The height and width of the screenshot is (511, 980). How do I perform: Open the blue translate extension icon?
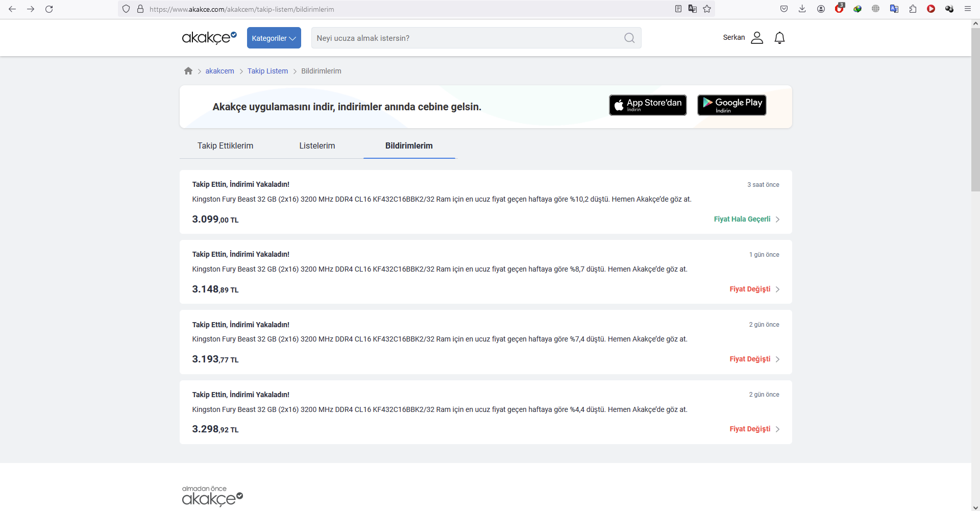pos(894,9)
